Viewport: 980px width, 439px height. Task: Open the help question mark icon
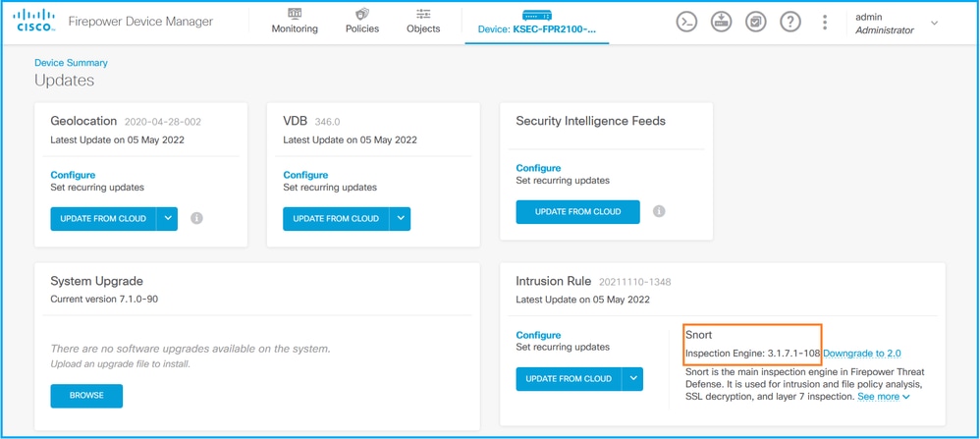(x=790, y=23)
